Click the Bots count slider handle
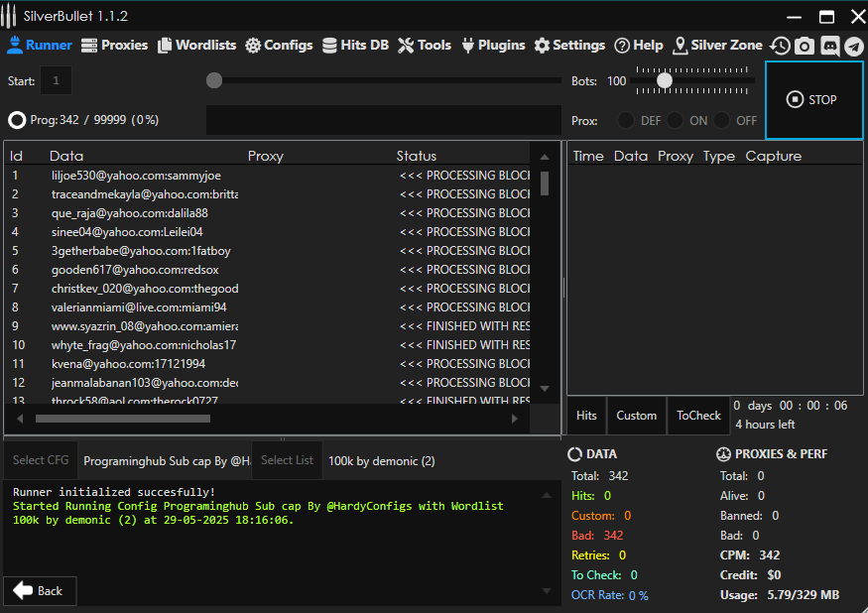This screenshot has width=868, height=613. coord(665,80)
